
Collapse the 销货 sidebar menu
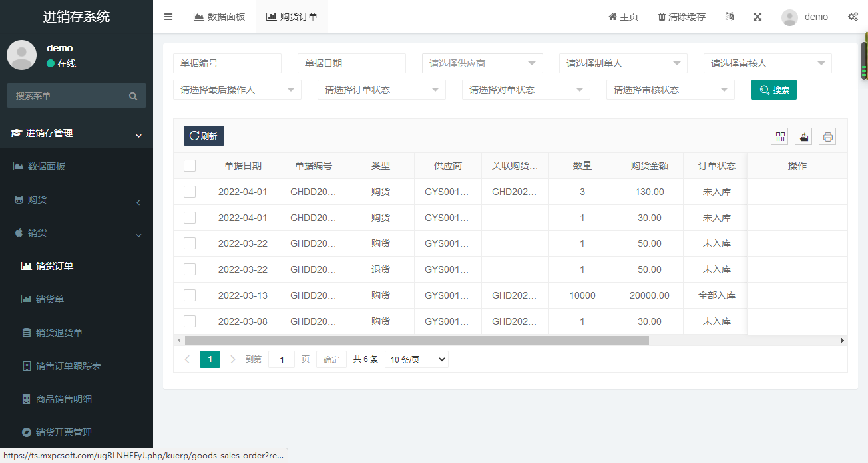tap(77, 233)
